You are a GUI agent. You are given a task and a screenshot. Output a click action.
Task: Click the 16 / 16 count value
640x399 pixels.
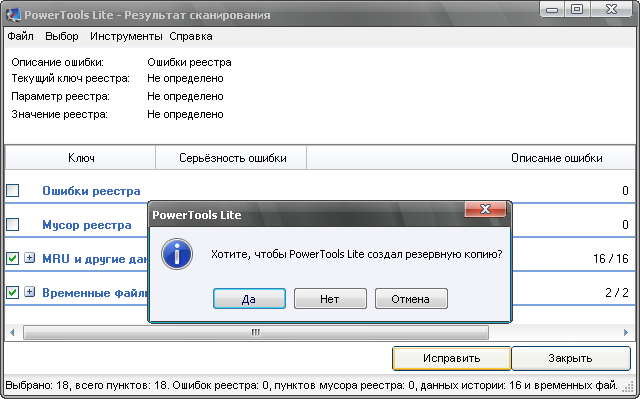pyautogui.click(x=611, y=259)
